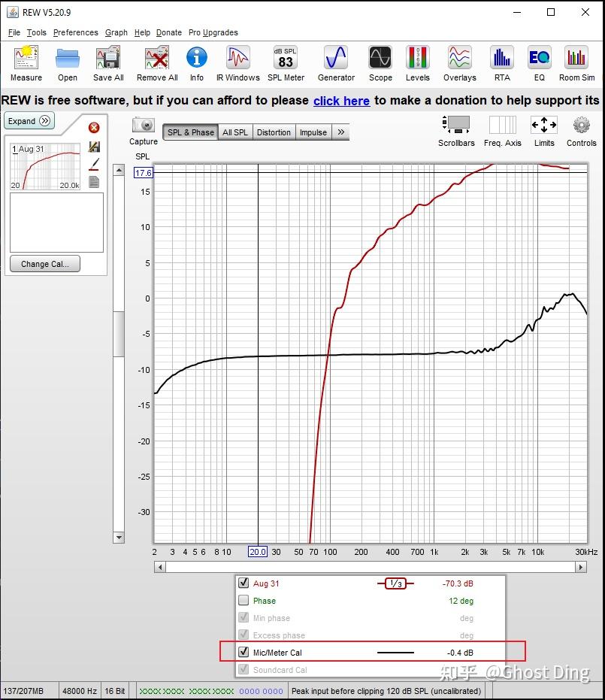Screen dimensions: 605x700
Task: Show more graph tabs with chevron button
Action: click(340, 132)
